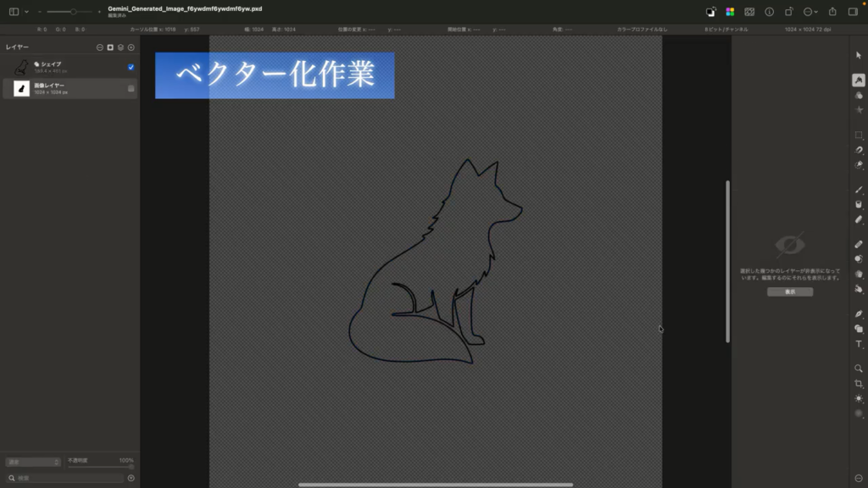
Task: Click the add layer plus button
Action: click(x=131, y=47)
